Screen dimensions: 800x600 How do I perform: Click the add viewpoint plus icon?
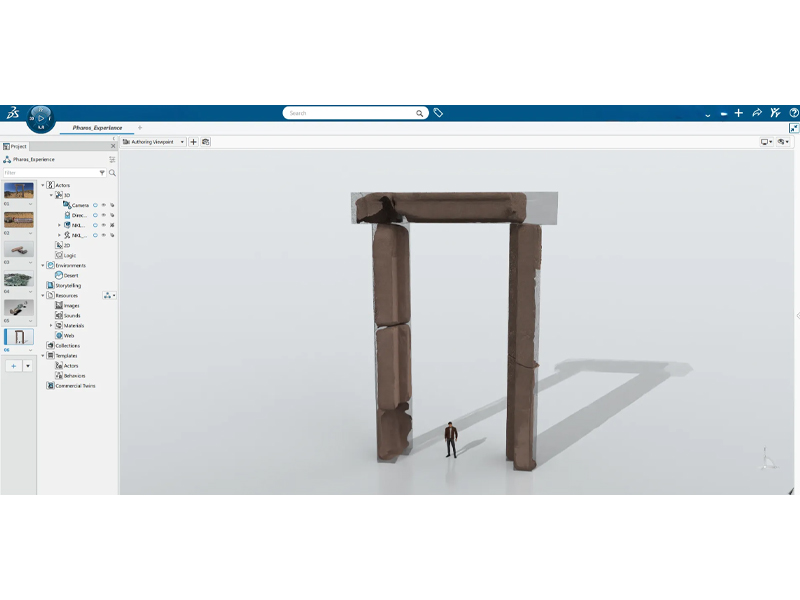pos(194,142)
